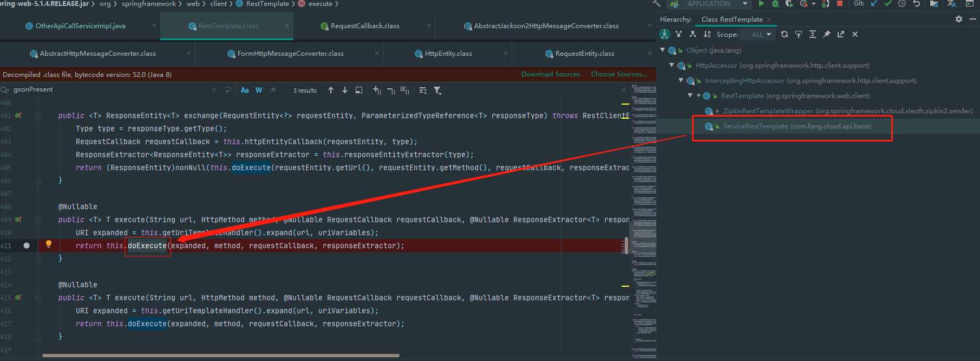Go to next search occurrence
This screenshot has height=361, width=980.
pos(345,91)
